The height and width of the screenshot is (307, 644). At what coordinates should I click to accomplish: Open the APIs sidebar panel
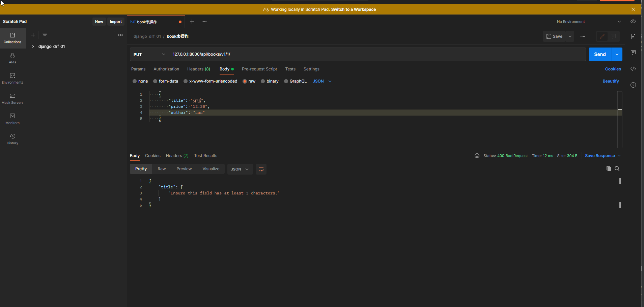pyautogui.click(x=12, y=58)
